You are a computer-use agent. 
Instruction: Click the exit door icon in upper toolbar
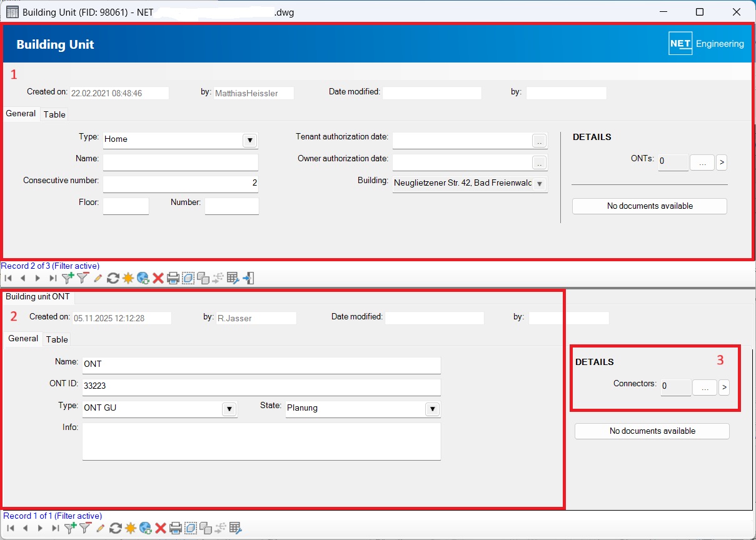click(248, 278)
